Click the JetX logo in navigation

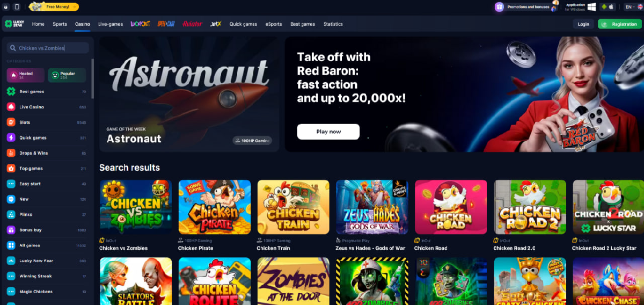[216, 24]
